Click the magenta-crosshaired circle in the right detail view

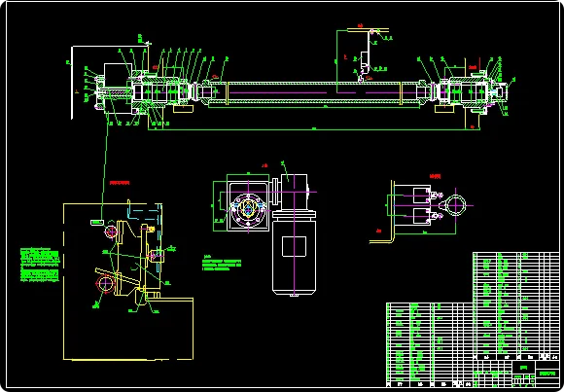[x=456, y=205]
